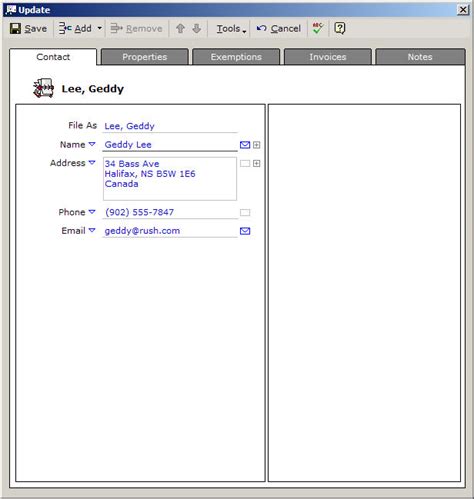Click the Lee, Geddy heading text
Image resolution: width=474 pixels, height=499 pixels.
(93, 89)
